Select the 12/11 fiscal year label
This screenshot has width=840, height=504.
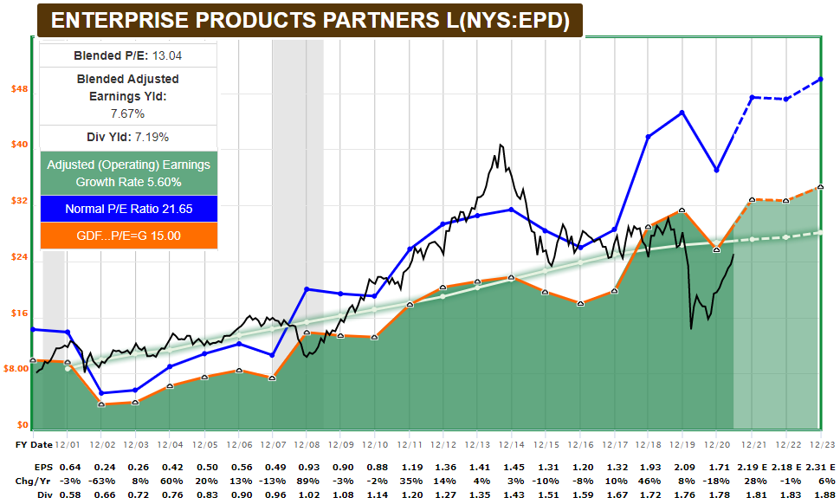(410, 444)
